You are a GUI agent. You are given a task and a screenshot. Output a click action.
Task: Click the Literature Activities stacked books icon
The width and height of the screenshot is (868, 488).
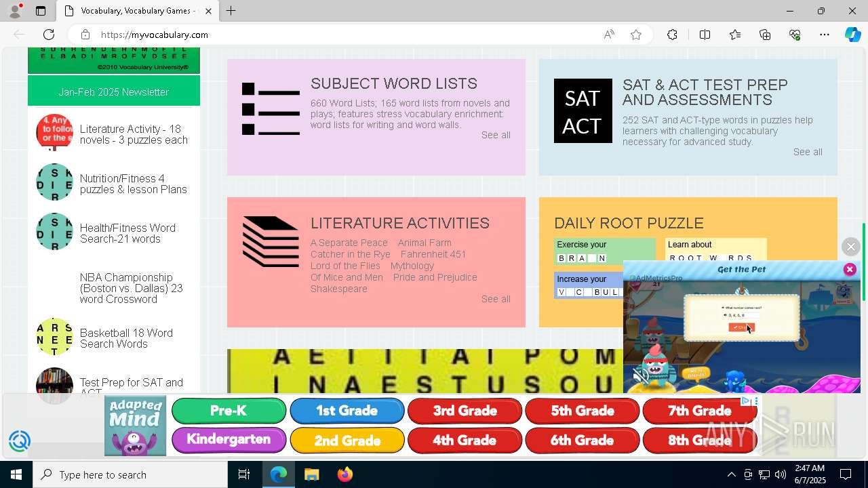271,241
